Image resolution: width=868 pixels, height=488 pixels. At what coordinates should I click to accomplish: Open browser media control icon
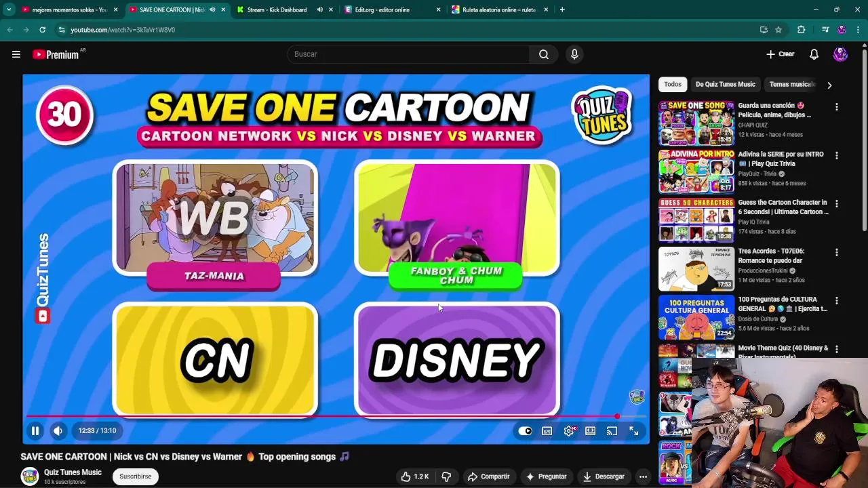tap(825, 30)
